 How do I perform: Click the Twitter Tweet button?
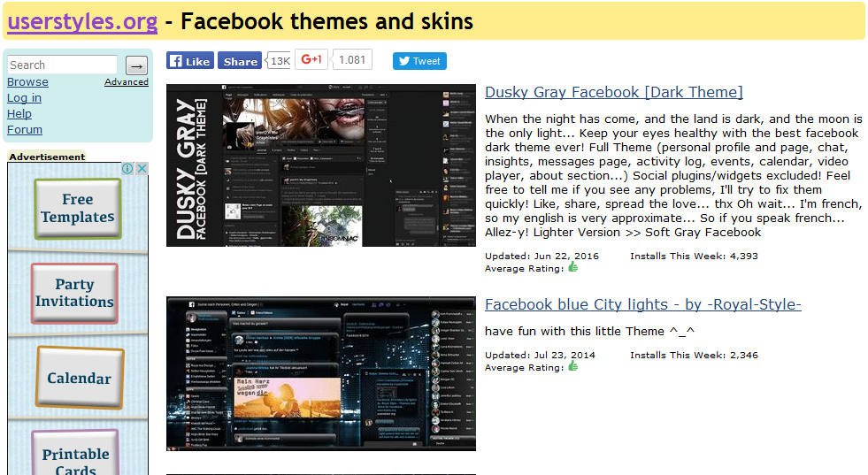[x=419, y=61]
